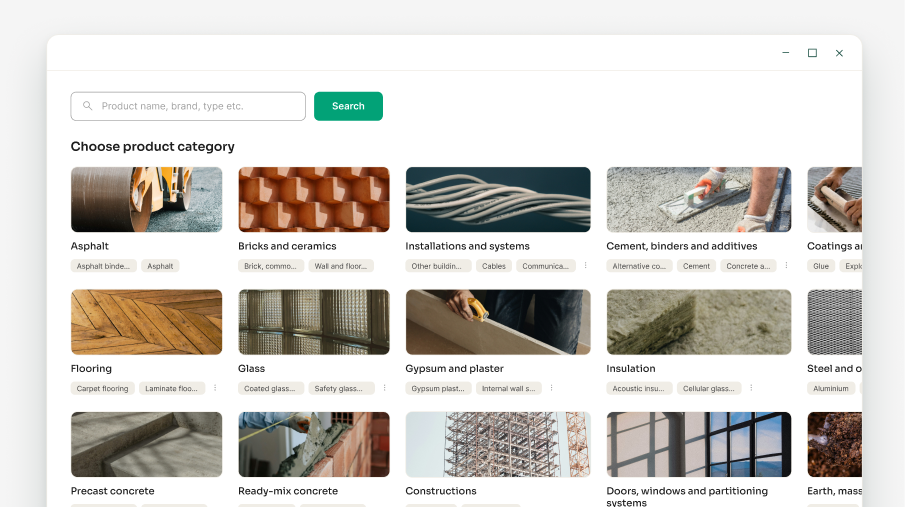Click the 'Gypsum plast...' tag

pyautogui.click(x=438, y=389)
